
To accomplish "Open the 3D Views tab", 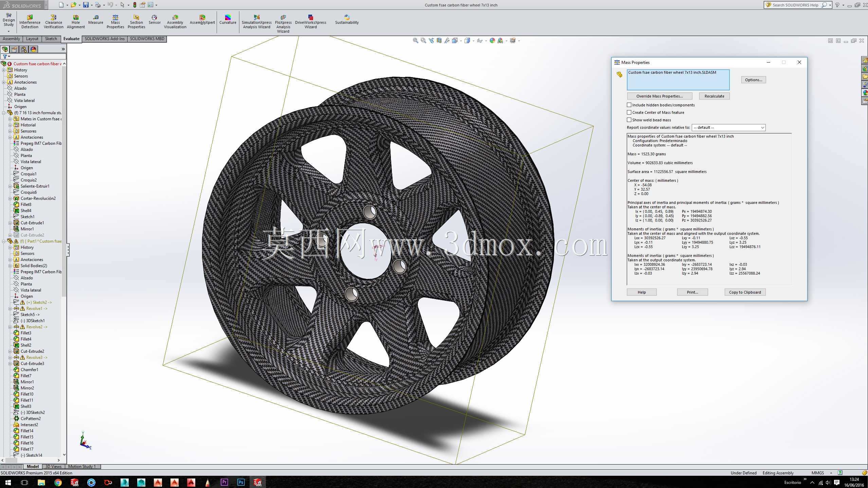I will tap(53, 467).
